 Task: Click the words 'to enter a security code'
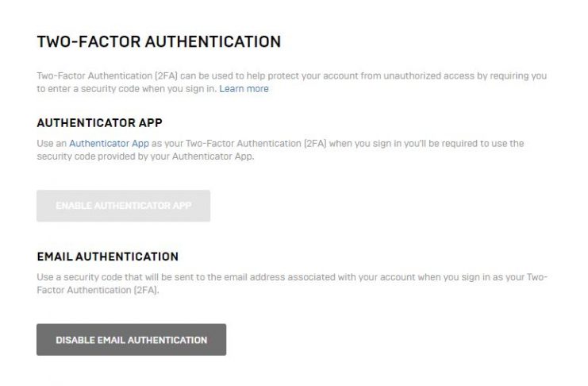88,89
